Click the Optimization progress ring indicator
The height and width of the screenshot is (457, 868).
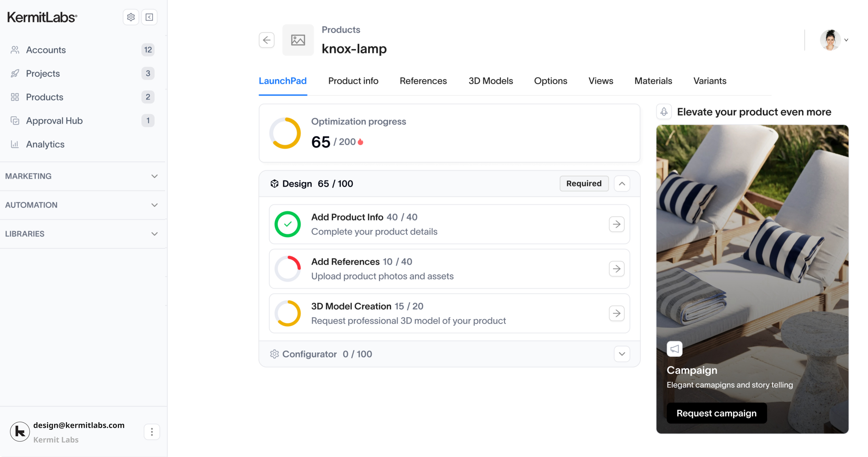point(285,133)
